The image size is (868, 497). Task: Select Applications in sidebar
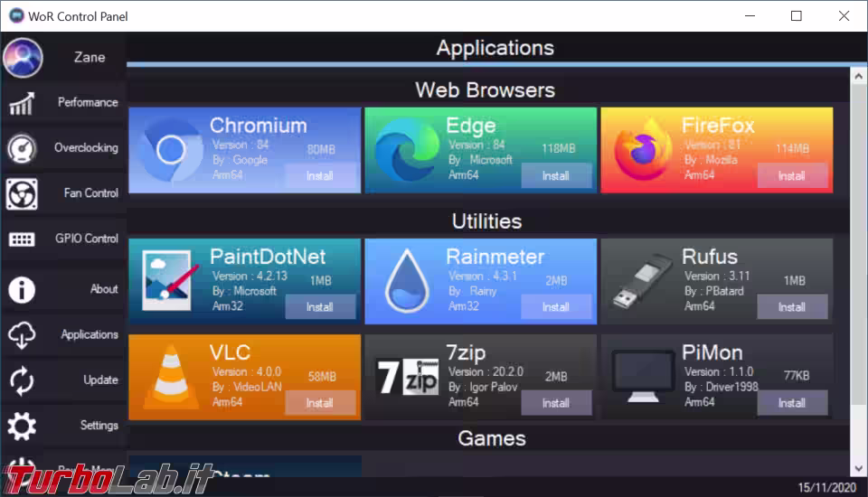[x=90, y=334]
